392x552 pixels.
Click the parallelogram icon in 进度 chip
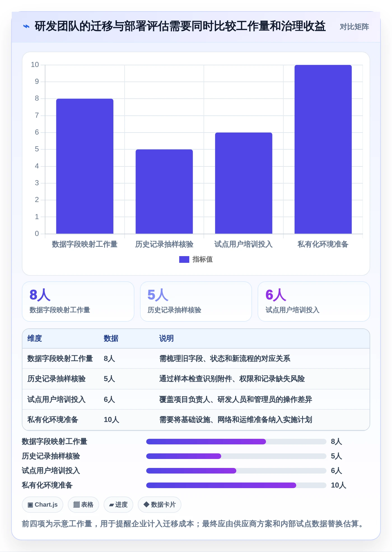(x=112, y=505)
